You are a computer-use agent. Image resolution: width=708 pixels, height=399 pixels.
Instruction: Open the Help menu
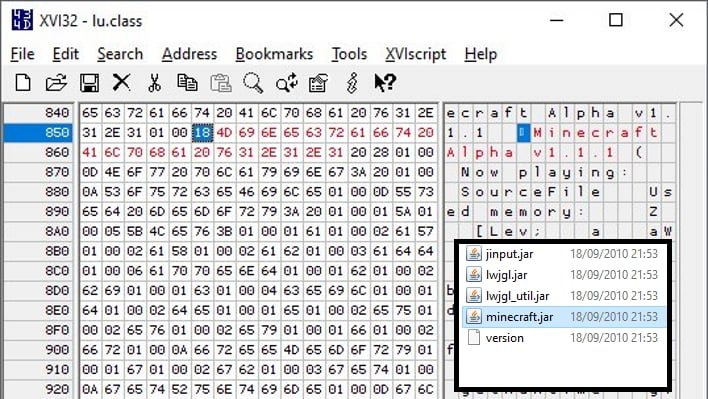pyautogui.click(x=481, y=54)
